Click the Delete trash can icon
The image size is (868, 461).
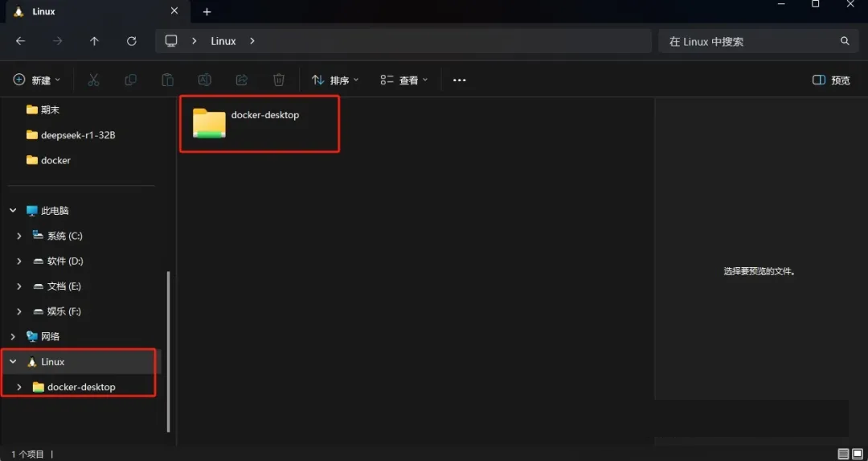click(279, 80)
